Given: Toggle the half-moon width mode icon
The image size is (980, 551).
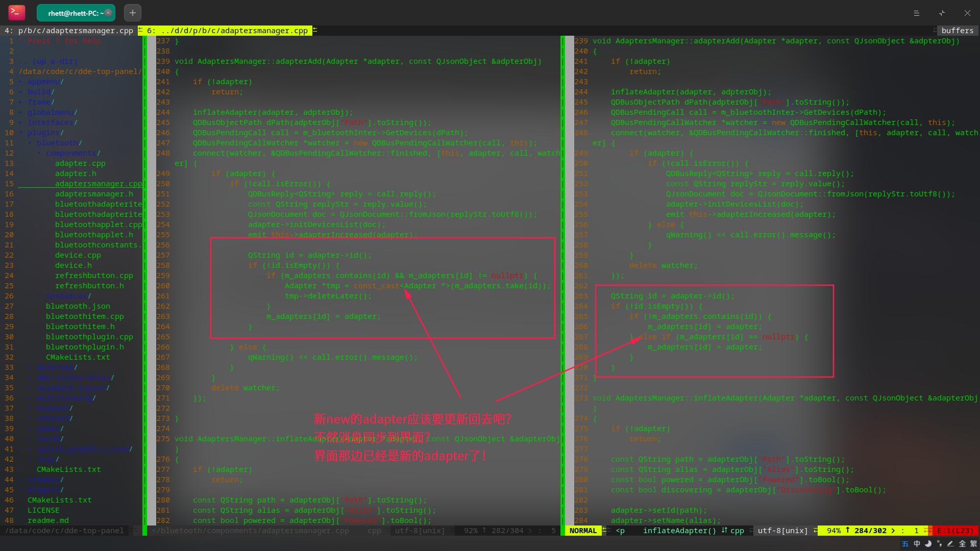Looking at the screenshot, I should (x=928, y=544).
